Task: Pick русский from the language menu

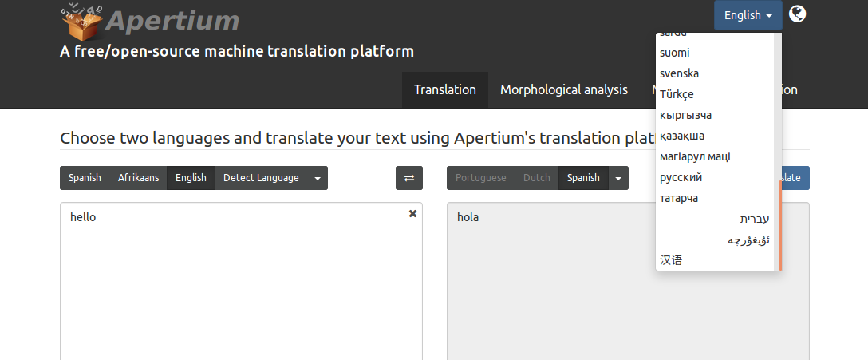Action: pos(715,178)
